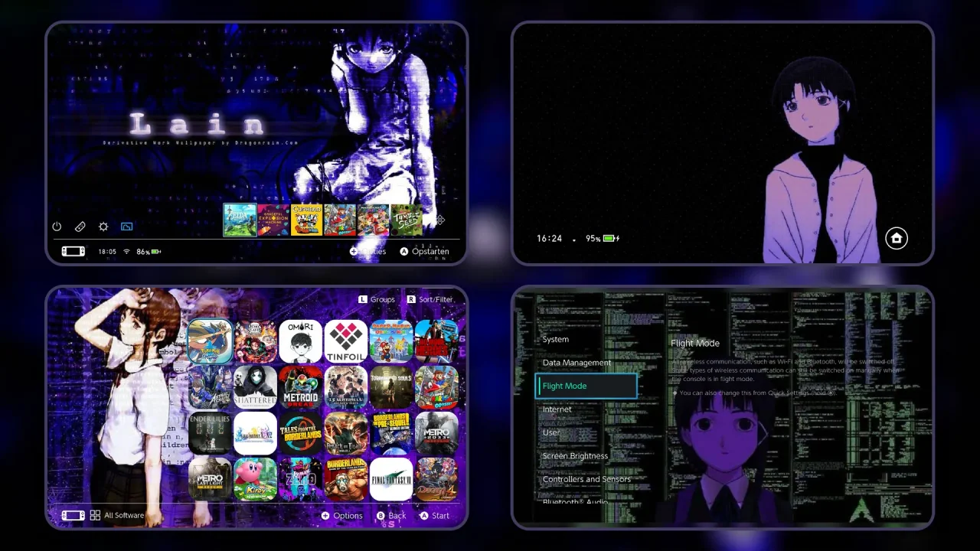980x551 pixels.
Task: Select Borderlands Game of the Year icon
Action: coord(346,479)
